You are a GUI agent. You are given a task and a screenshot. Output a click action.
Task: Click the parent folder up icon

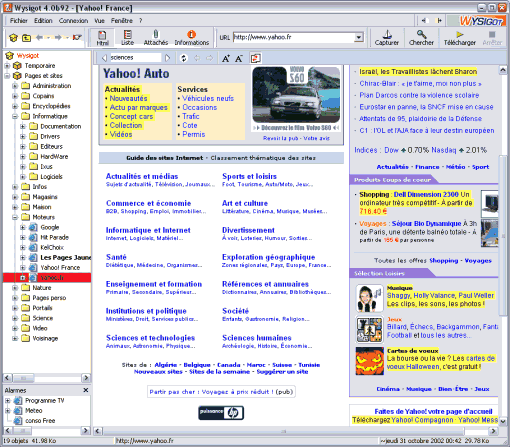pos(26,38)
